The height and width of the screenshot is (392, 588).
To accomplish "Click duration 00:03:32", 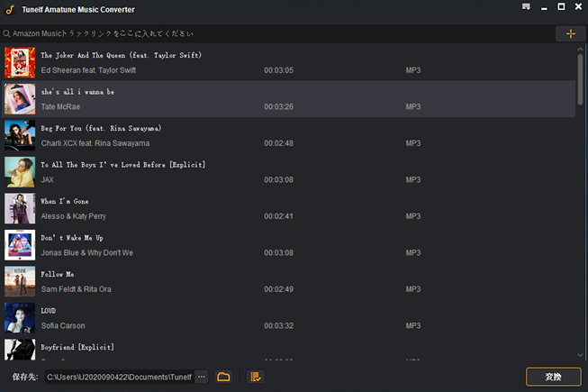I will (278, 325).
